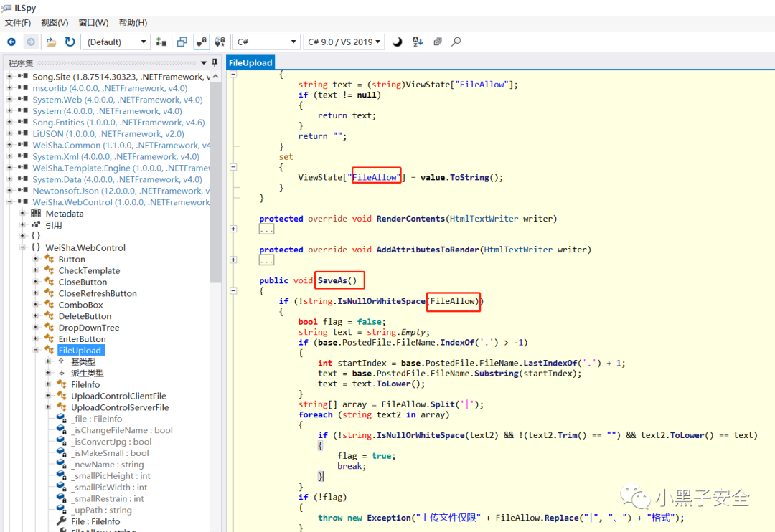
Task: Collapse the set accessor fold toggle
Action: pos(233,167)
